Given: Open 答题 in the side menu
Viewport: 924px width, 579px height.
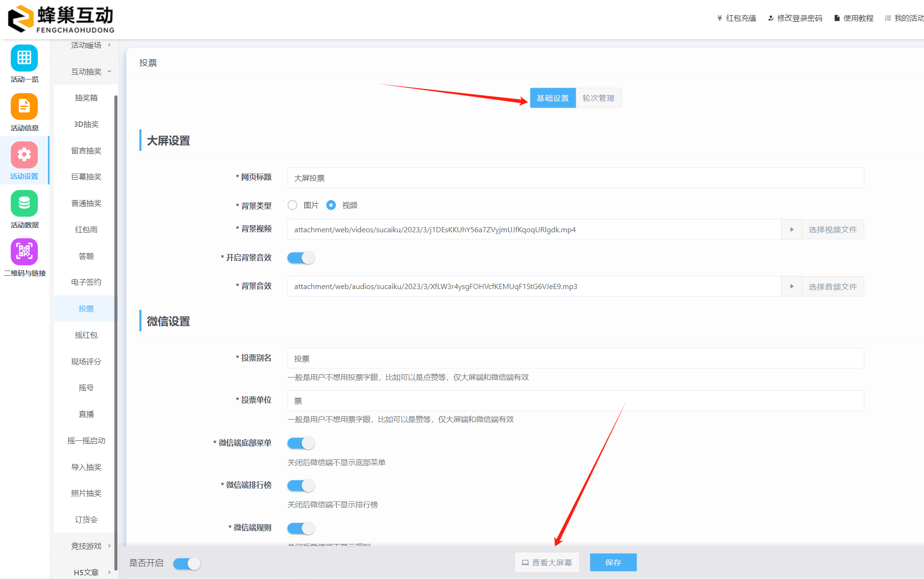Looking at the screenshot, I should coord(86,256).
